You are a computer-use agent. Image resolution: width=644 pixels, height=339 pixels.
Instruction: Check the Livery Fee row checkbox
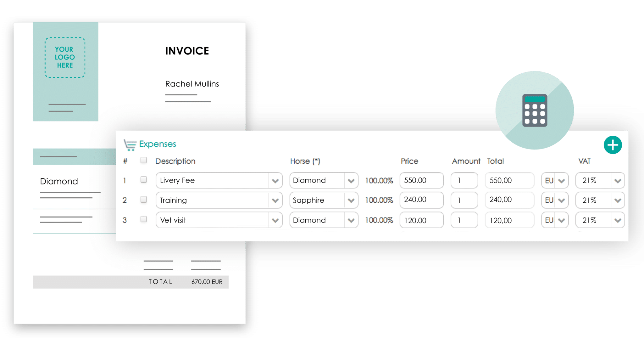tap(144, 180)
